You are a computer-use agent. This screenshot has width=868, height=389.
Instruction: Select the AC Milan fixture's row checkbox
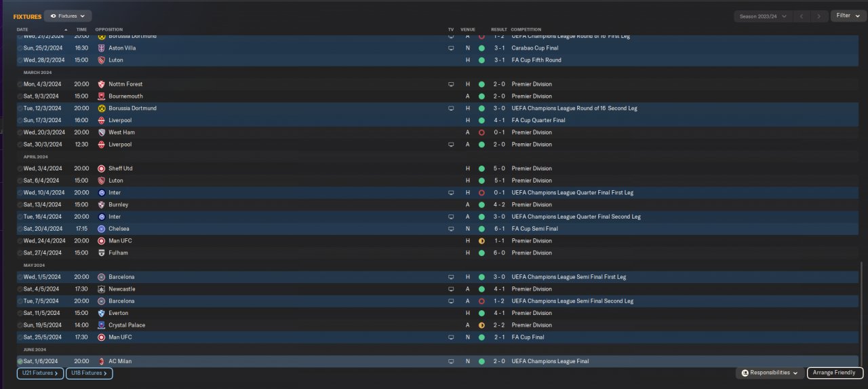20,361
